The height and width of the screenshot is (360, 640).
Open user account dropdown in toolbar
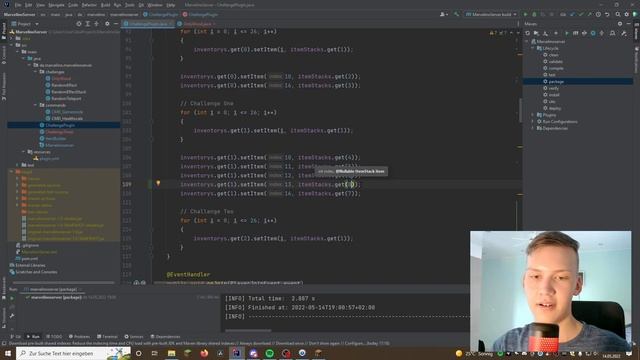coord(443,14)
